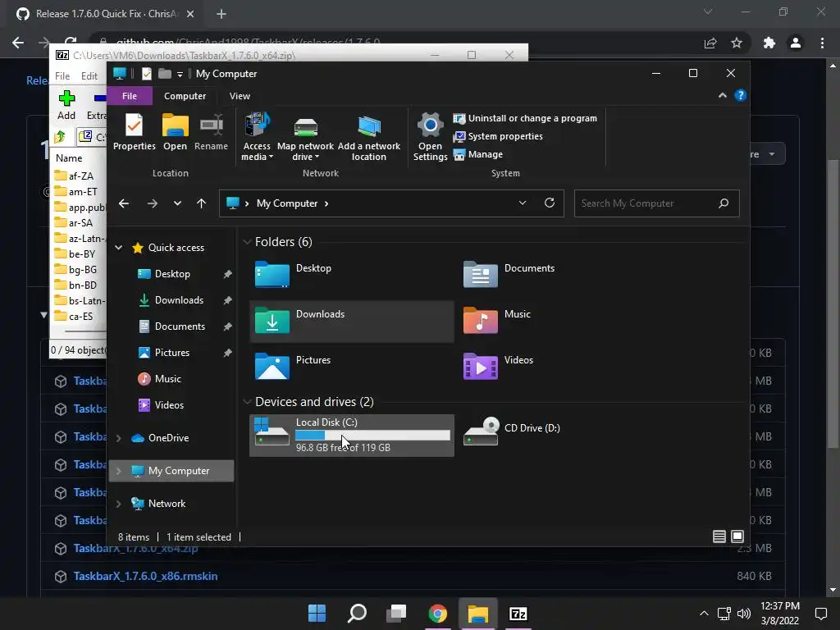Click the Properties ribbon icon

pyautogui.click(x=134, y=132)
